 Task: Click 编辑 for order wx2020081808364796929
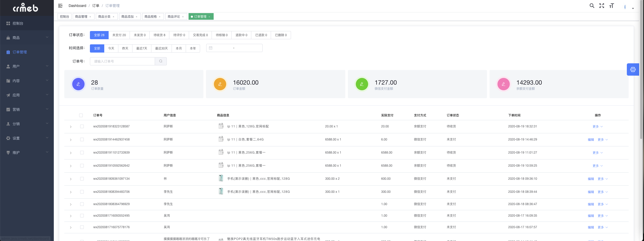point(591,204)
